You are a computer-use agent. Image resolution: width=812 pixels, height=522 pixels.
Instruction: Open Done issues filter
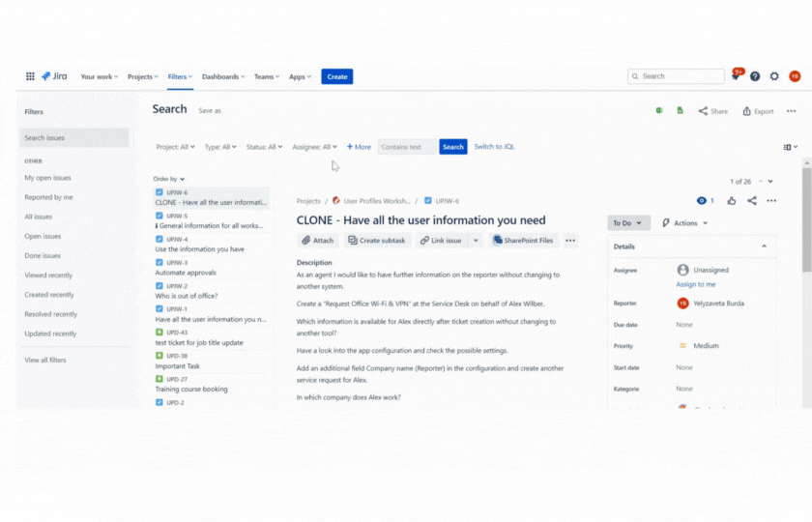pyautogui.click(x=43, y=256)
